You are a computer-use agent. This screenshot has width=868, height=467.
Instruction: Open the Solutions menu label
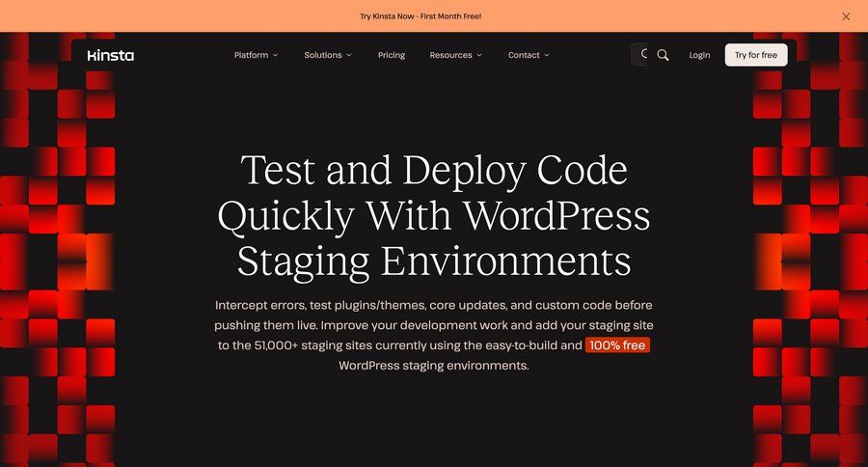pyautogui.click(x=323, y=55)
